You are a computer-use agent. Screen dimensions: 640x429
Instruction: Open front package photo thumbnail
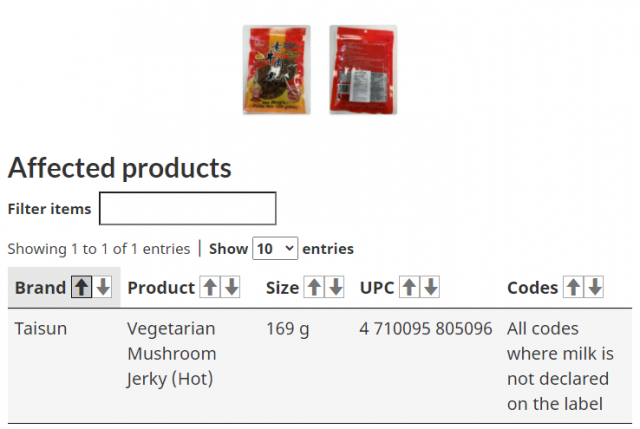pos(276,69)
